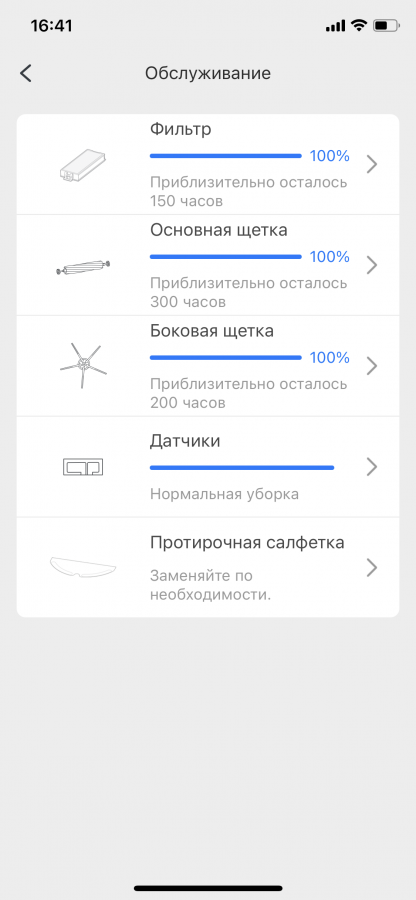Tap the Wi-Fi status icon
This screenshot has width=416, height=900.
359,25
